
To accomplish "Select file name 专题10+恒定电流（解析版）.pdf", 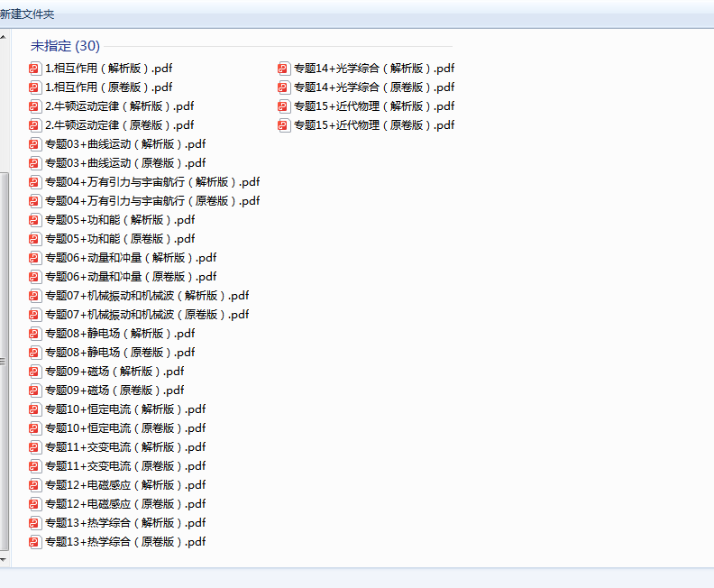I will 125,409.
